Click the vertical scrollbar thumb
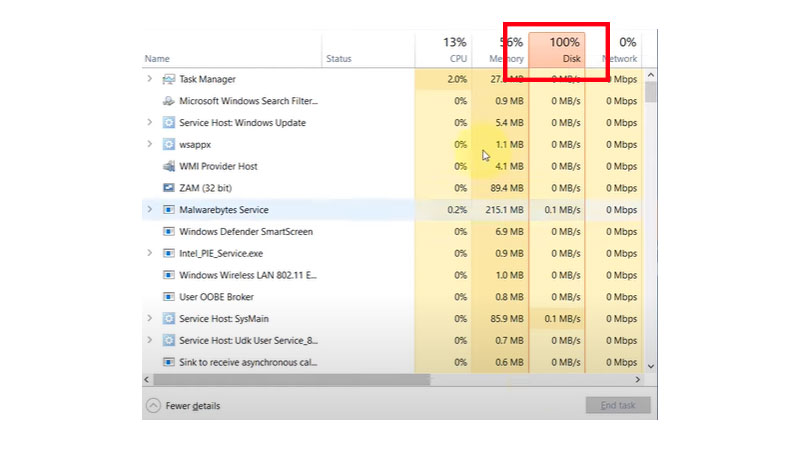The height and width of the screenshot is (450, 800). tap(651, 92)
